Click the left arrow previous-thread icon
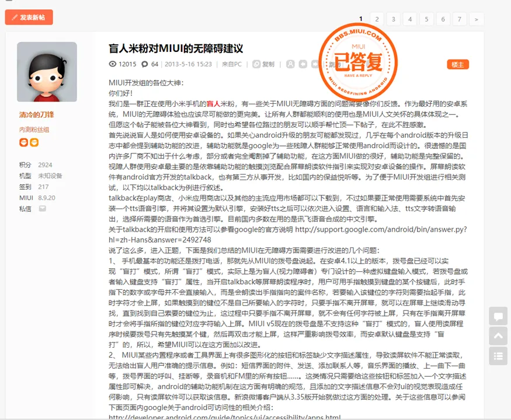 click(x=303, y=64)
